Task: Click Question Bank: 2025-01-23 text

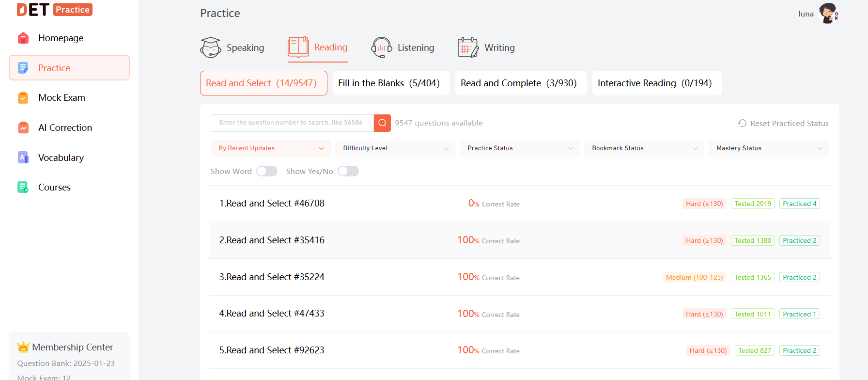Action: click(66, 363)
